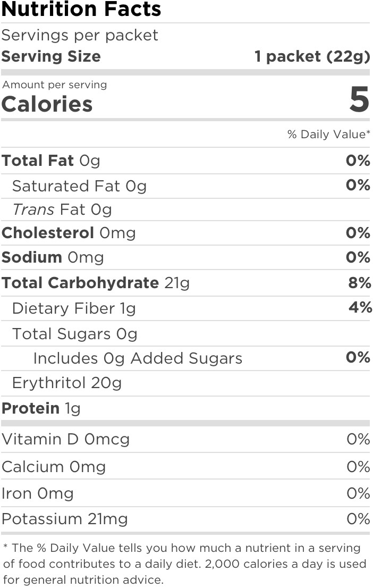The width and height of the screenshot is (373, 588).
Task: Select the Protein 1g row
Action: [x=41, y=408]
